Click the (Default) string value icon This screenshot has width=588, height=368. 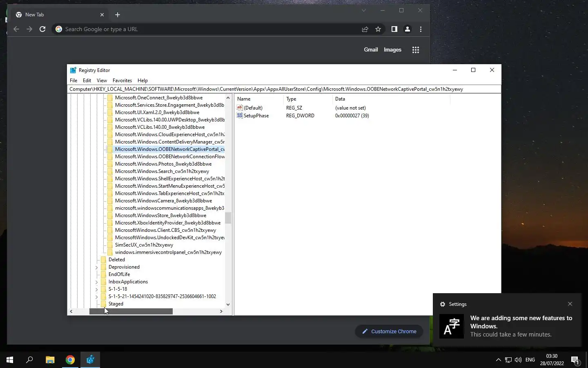pyautogui.click(x=240, y=108)
